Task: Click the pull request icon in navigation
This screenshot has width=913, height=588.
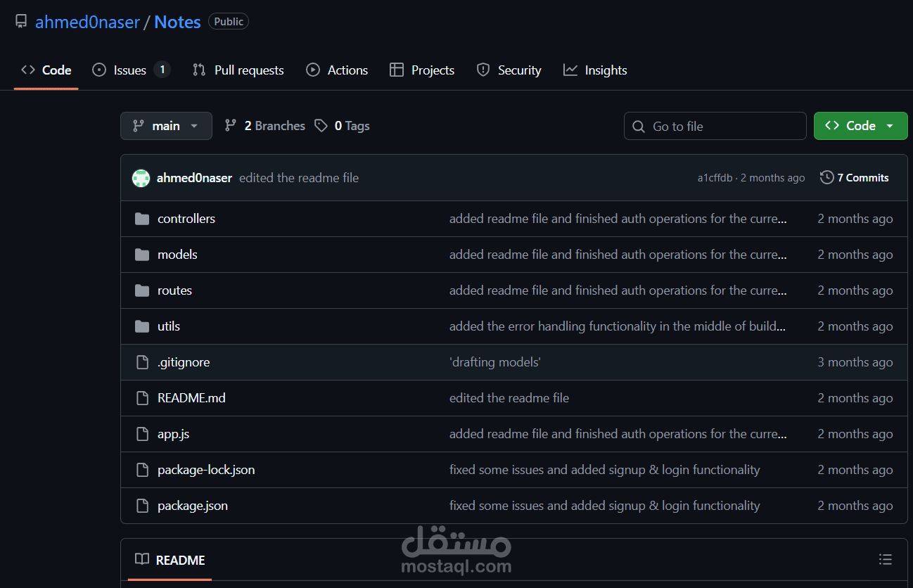Action: (199, 70)
